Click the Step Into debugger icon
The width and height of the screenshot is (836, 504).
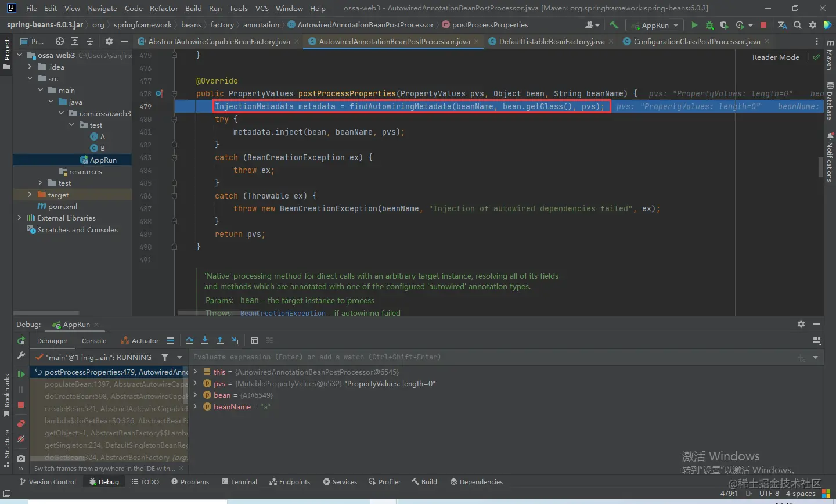click(x=205, y=340)
